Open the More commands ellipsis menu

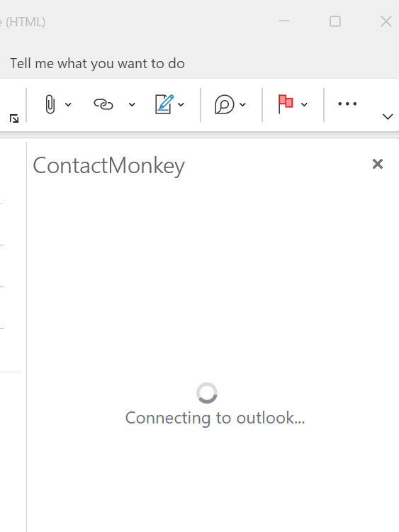(347, 104)
